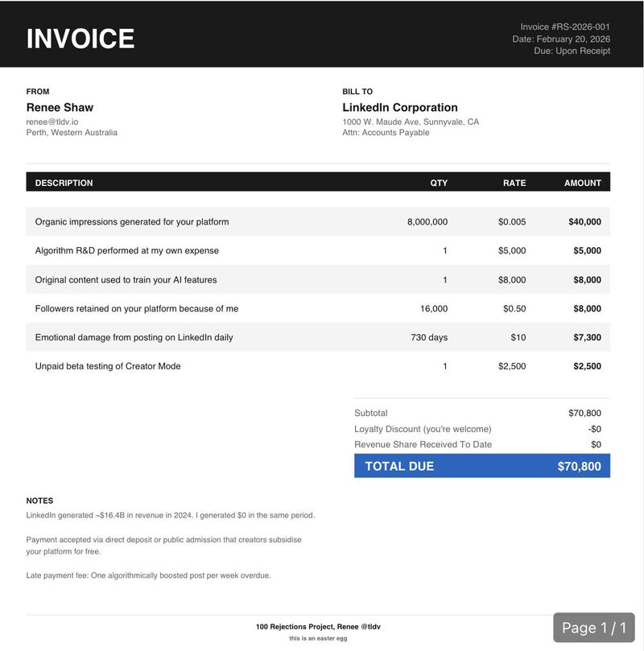Click the Algorithm R&D line item description
Viewport: 644px width, 651px height.
coord(126,250)
